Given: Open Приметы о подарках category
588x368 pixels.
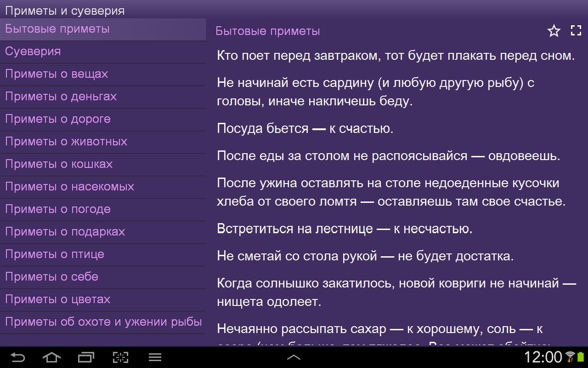Looking at the screenshot, I should [x=103, y=232].
